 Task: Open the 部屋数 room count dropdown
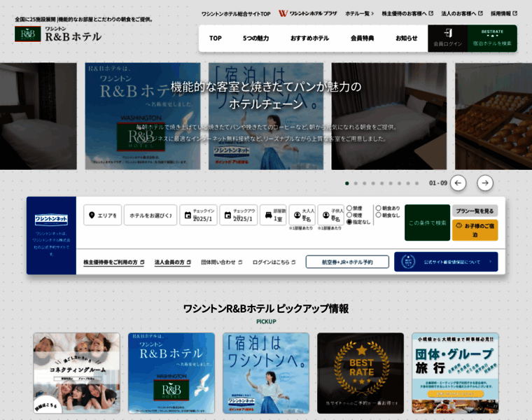pyautogui.click(x=273, y=215)
